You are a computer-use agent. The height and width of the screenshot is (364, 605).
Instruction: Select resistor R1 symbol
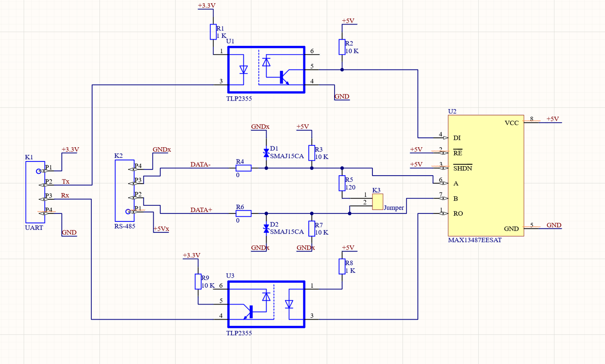213,32
